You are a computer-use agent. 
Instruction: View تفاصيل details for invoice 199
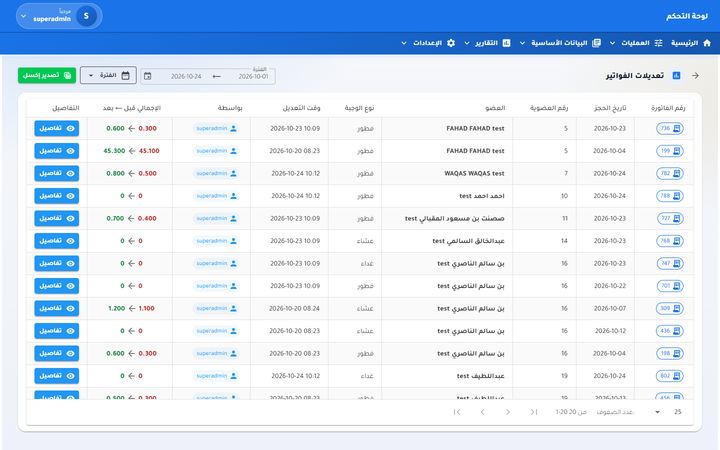point(56,151)
